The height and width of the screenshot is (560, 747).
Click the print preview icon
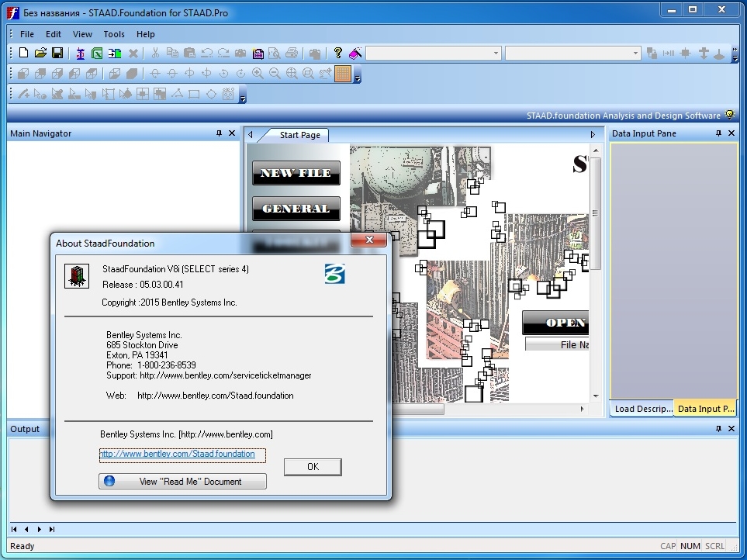pos(275,54)
